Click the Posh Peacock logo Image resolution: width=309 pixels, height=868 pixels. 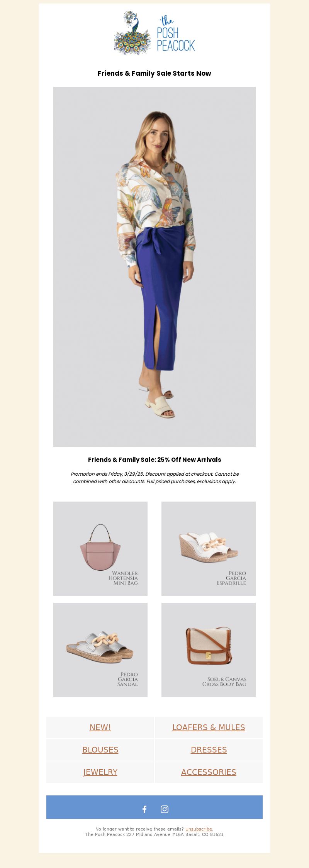click(154, 33)
